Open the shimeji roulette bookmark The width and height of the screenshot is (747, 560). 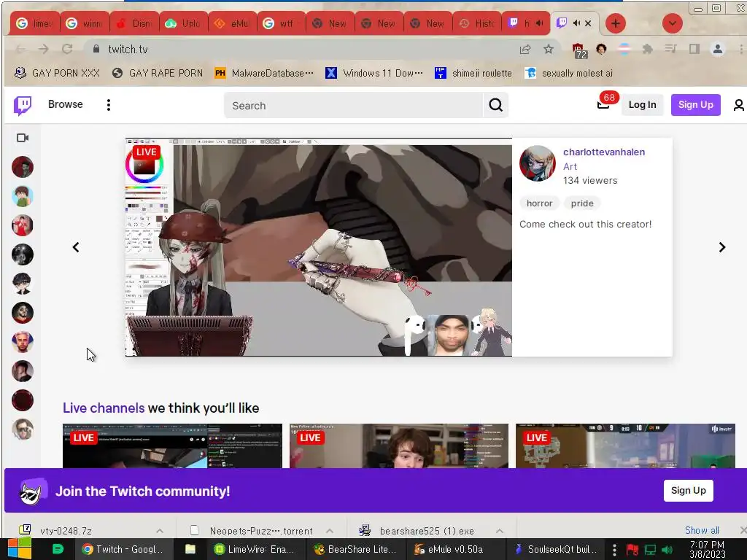pos(473,73)
